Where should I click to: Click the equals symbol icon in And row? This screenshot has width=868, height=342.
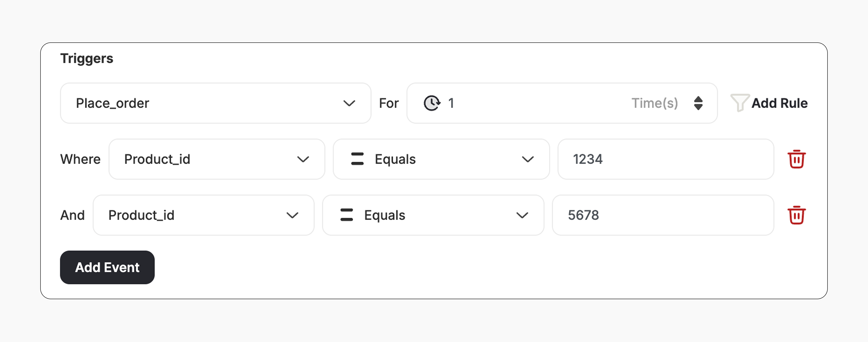[346, 215]
